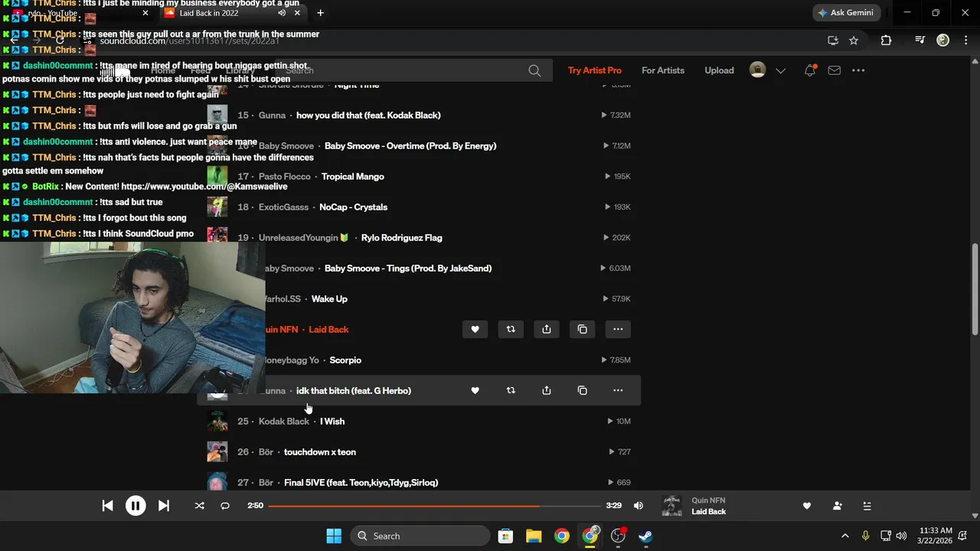Play Rylo Rodriguez Flag track
This screenshot has height=551, width=980.
[401, 237]
